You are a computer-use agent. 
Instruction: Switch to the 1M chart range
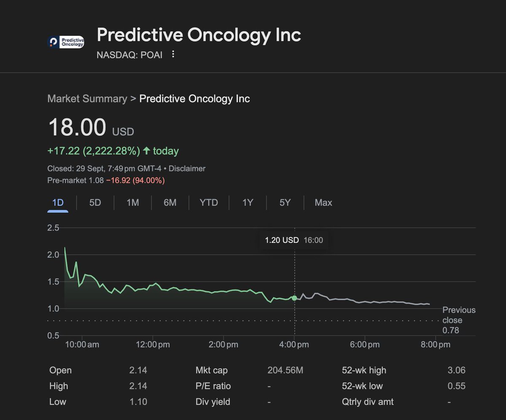click(x=133, y=203)
